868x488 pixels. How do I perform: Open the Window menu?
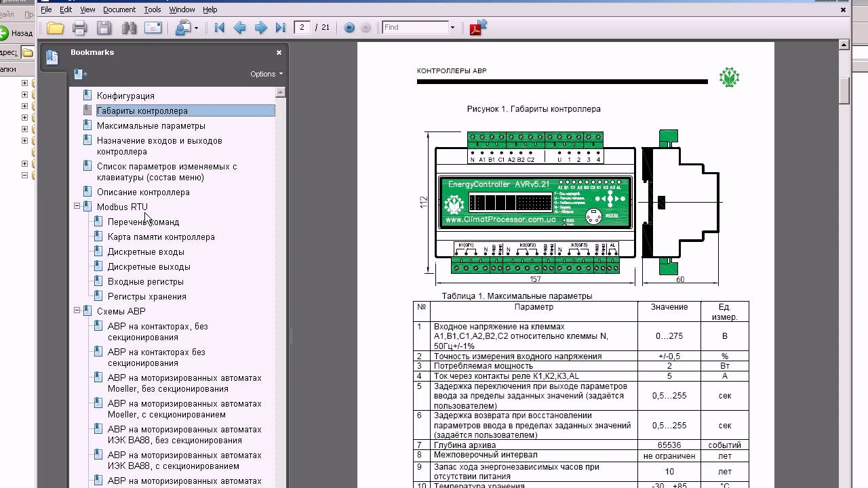click(182, 9)
